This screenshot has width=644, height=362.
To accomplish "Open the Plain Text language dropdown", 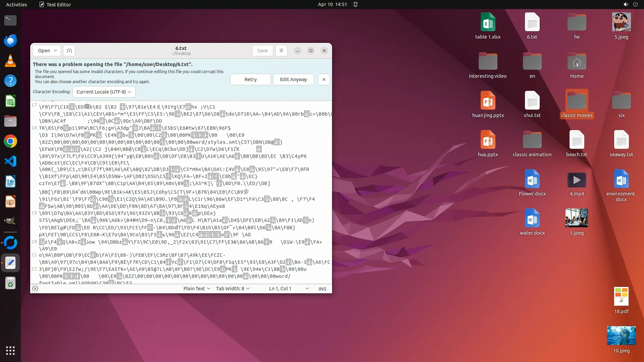I will click(197, 289).
